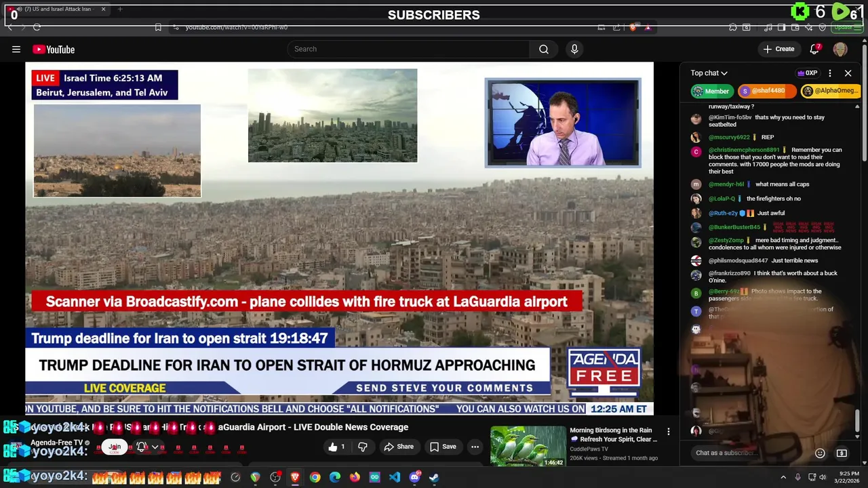Reload the page with the browser refresh icon
Viewport: 868px width, 488px height.
[37, 27]
